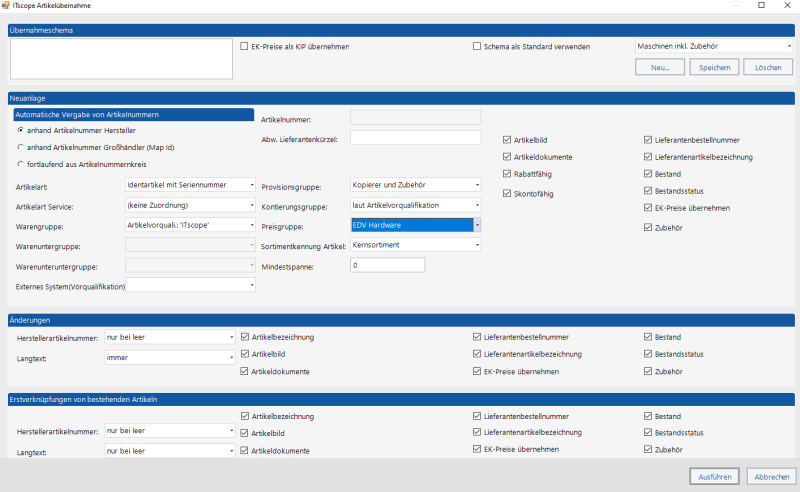
Task: Tick Schema als Standard verwenden
Action: [x=477, y=46]
